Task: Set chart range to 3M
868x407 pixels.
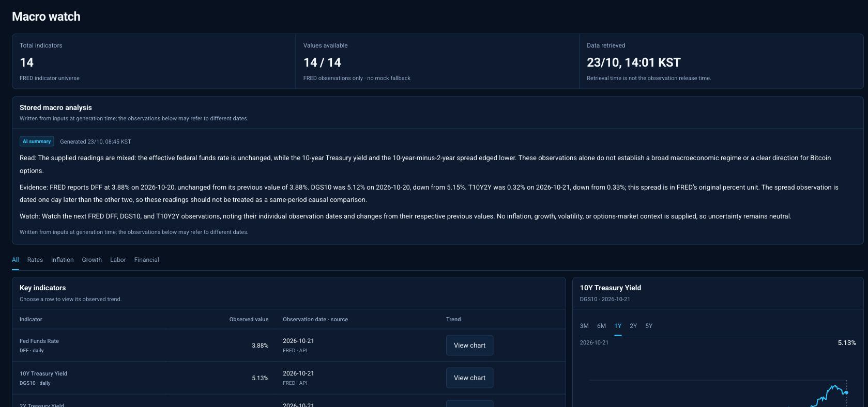Action: coord(584,326)
